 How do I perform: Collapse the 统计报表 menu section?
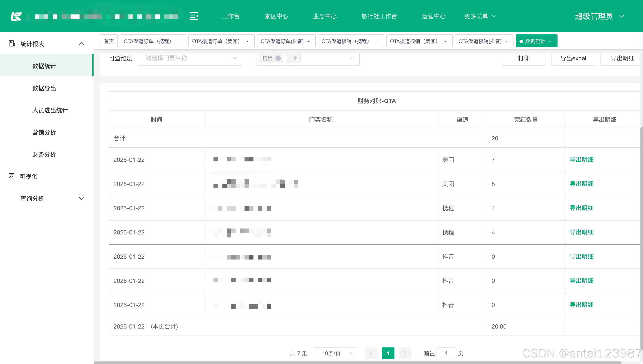point(82,44)
